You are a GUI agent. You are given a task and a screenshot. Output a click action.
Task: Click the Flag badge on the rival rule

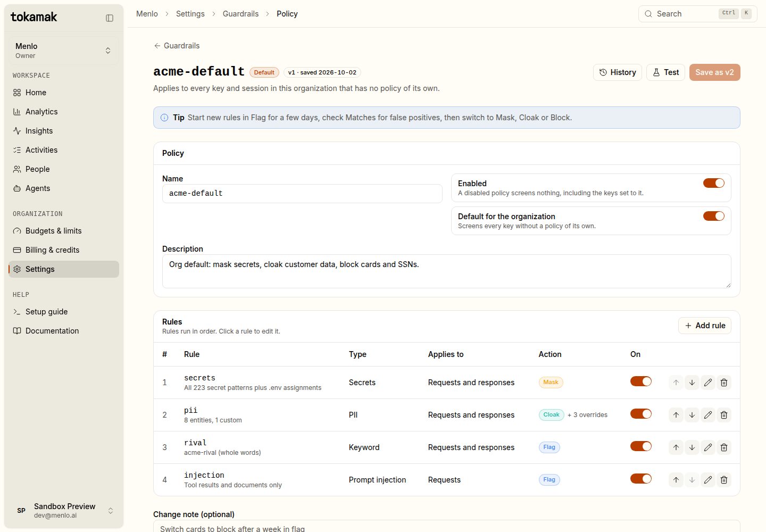point(549,447)
